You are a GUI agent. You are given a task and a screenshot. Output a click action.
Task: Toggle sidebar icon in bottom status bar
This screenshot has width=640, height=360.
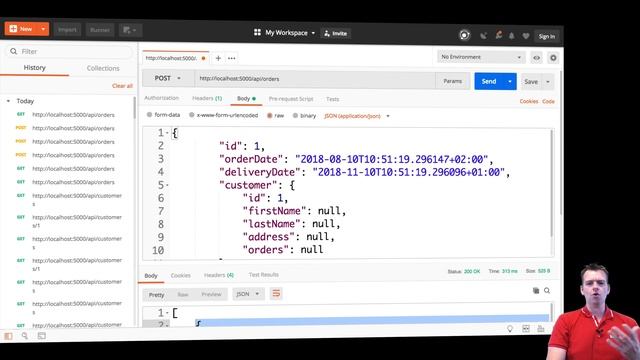(8, 336)
